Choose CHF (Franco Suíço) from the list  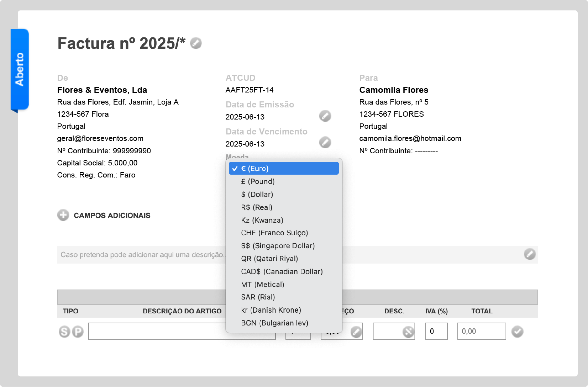pyautogui.click(x=274, y=233)
